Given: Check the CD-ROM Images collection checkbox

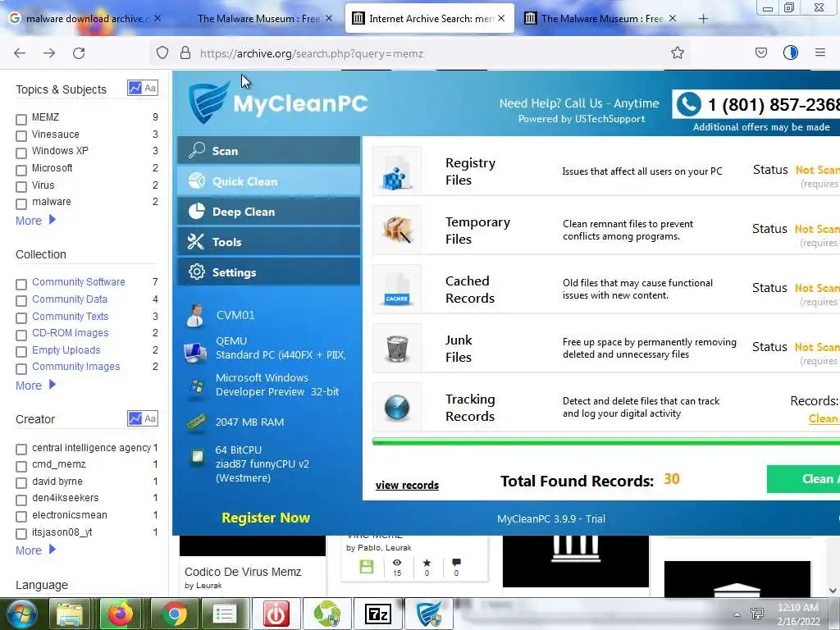Looking at the screenshot, I should click(x=21, y=335).
